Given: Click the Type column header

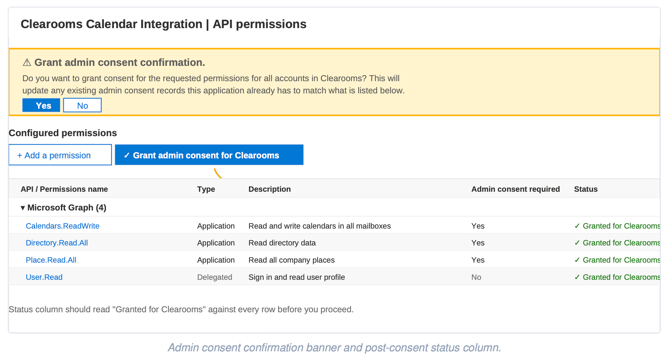Looking at the screenshot, I should (206, 189).
